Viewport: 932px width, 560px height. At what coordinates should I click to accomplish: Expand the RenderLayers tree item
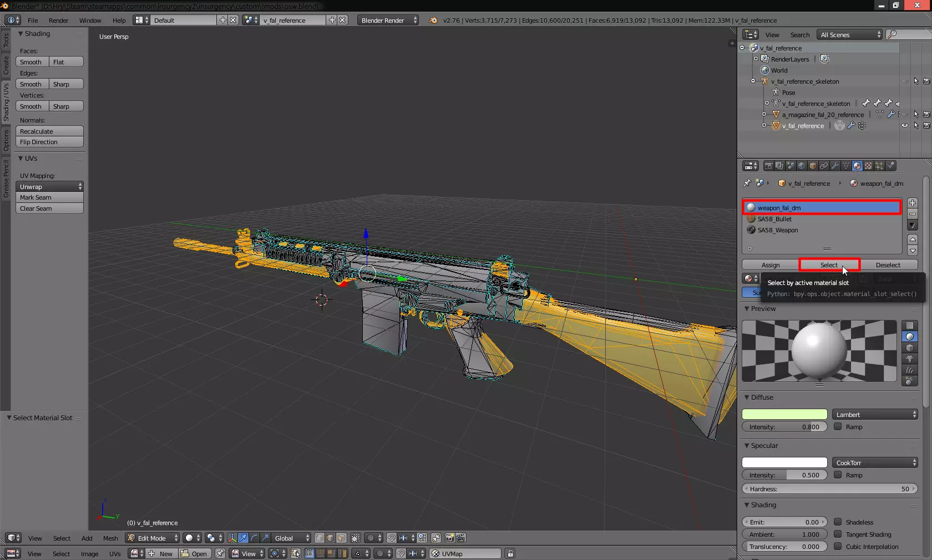click(756, 59)
